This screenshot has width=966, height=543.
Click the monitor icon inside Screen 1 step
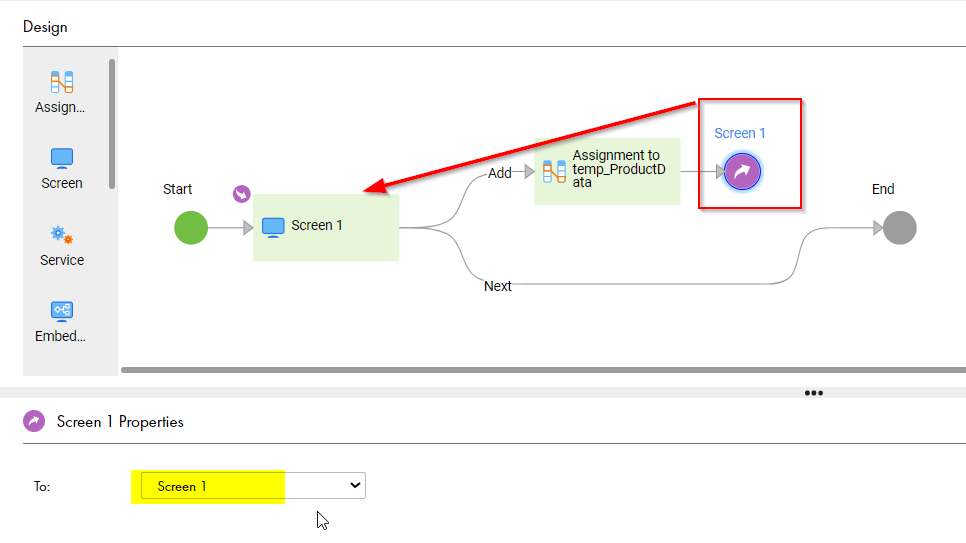coord(273,227)
